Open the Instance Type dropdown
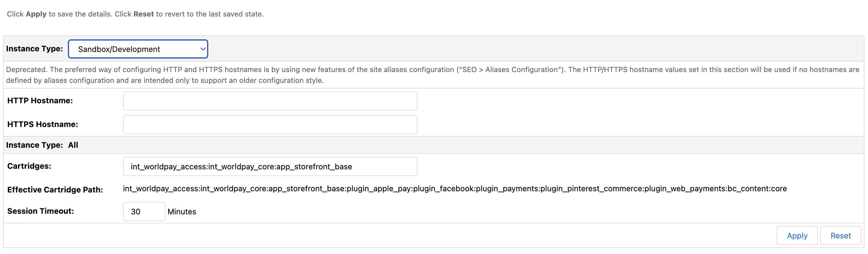Screen dimensions: 868x254 click(x=138, y=49)
